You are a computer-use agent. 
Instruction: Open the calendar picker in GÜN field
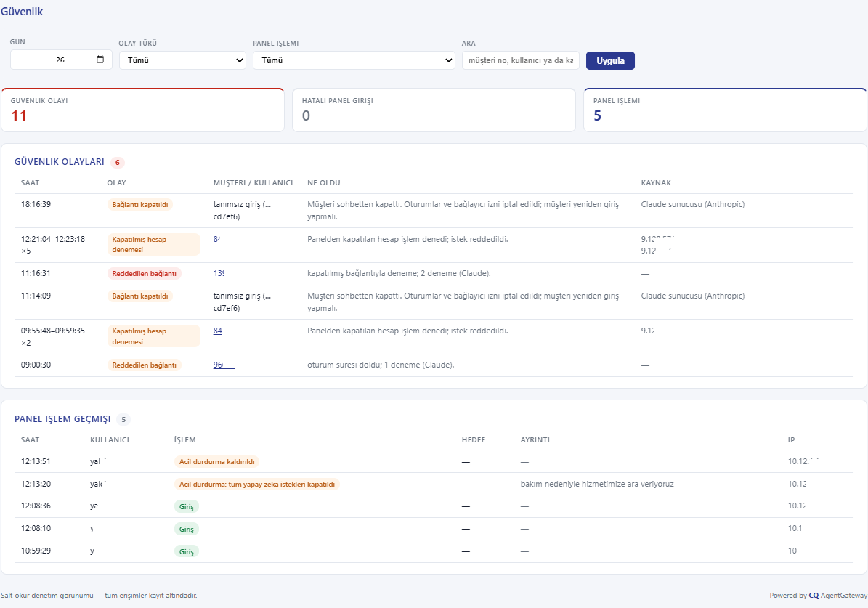point(100,60)
